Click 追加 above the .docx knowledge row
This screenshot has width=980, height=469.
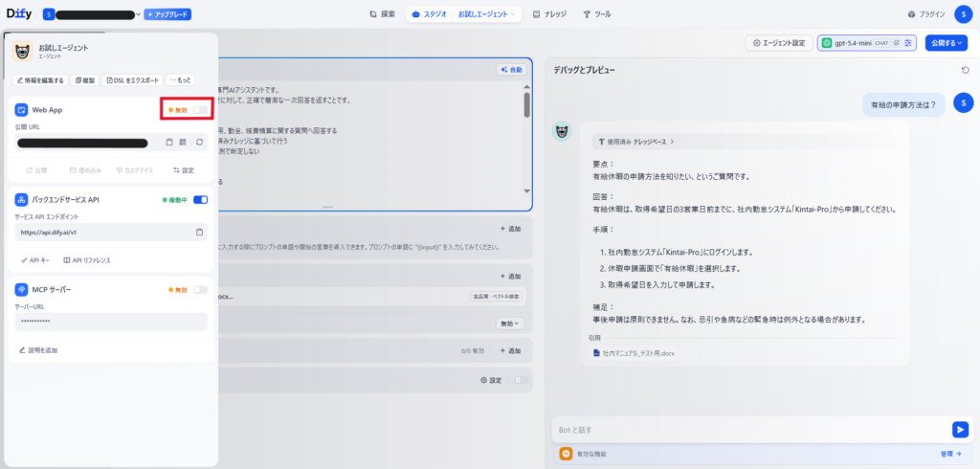coord(511,277)
